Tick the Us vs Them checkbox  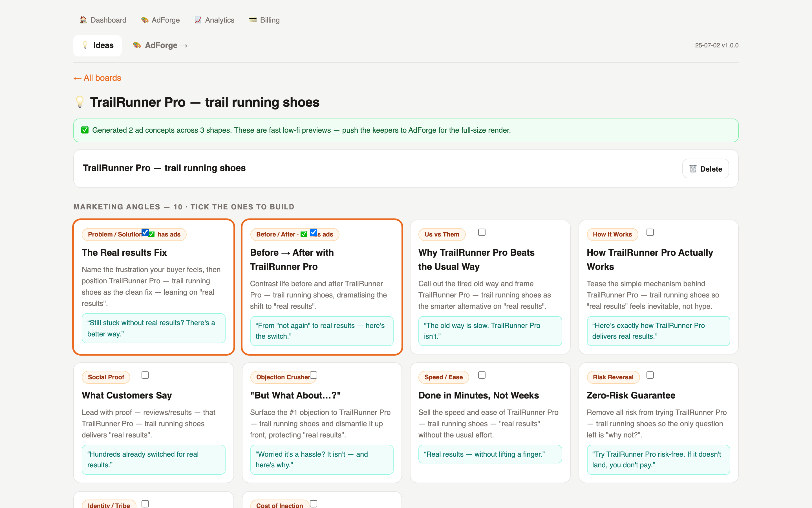tap(482, 232)
